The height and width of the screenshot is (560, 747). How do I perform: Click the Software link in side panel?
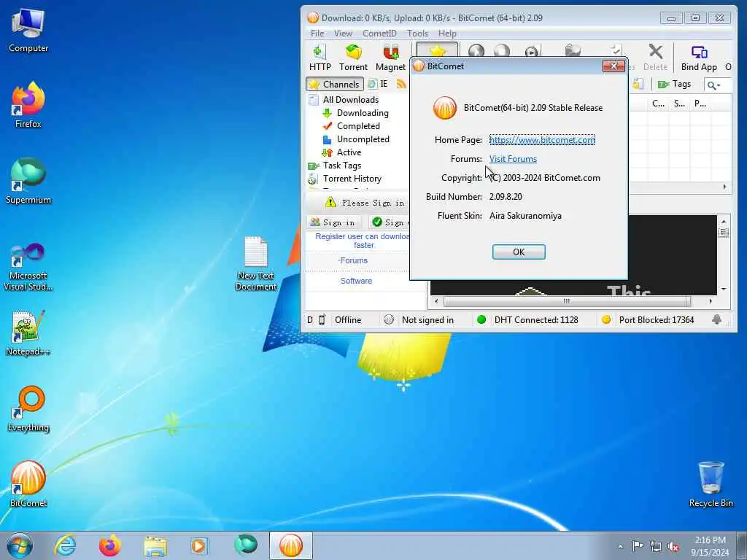(356, 281)
